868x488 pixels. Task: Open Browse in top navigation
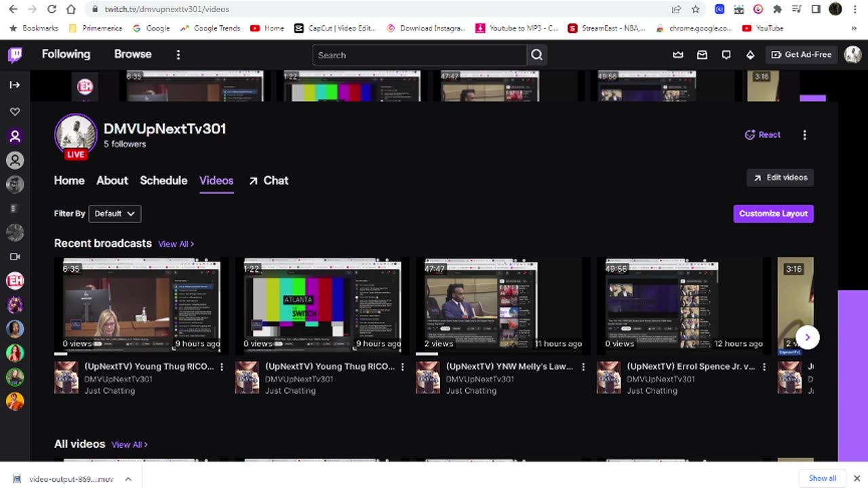133,54
